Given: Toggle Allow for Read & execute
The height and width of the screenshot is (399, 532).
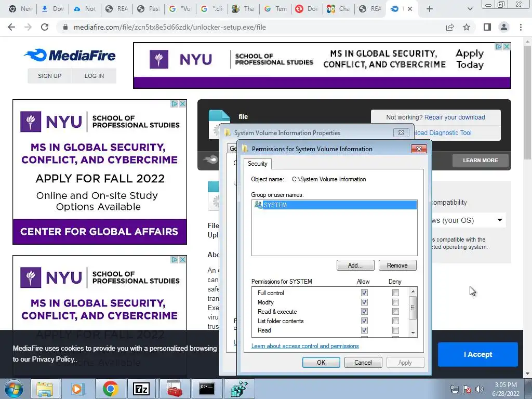Looking at the screenshot, I should [364, 311].
